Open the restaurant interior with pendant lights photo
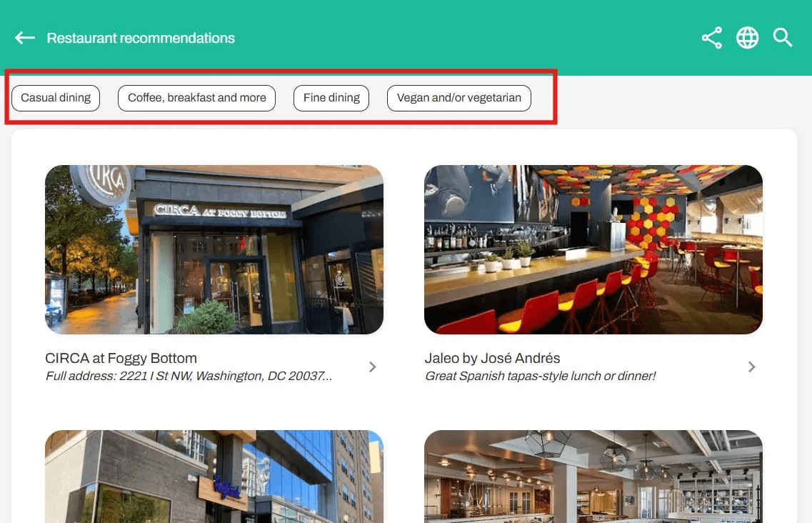The width and height of the screenshot is (812, 523). pos(593,477)
